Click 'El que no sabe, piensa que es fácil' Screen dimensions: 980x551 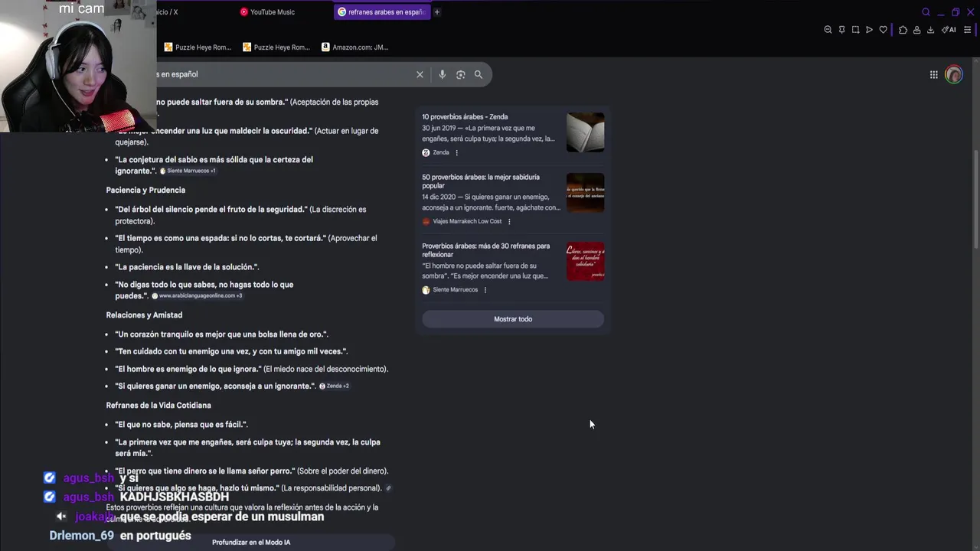click(x=181, y=424)
